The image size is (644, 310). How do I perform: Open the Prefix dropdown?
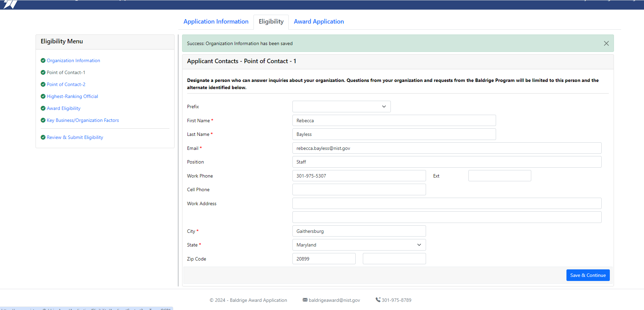341,107
